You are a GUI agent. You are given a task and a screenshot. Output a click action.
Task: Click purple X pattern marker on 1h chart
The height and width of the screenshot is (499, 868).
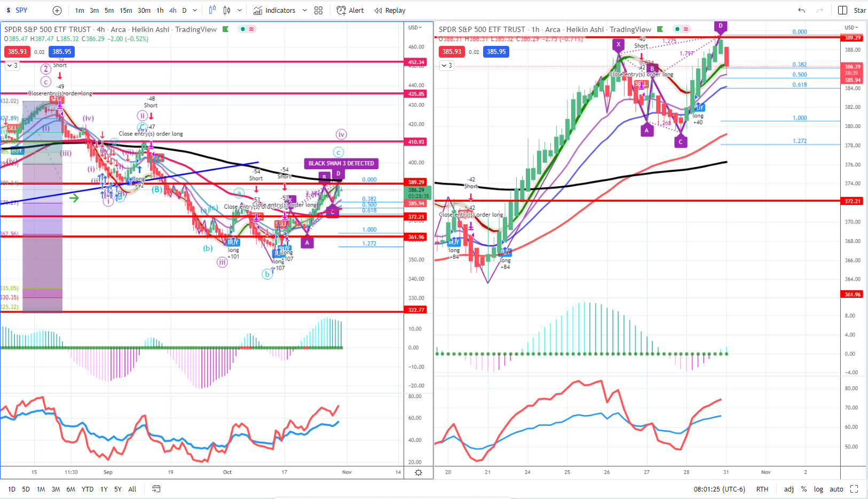619,44
